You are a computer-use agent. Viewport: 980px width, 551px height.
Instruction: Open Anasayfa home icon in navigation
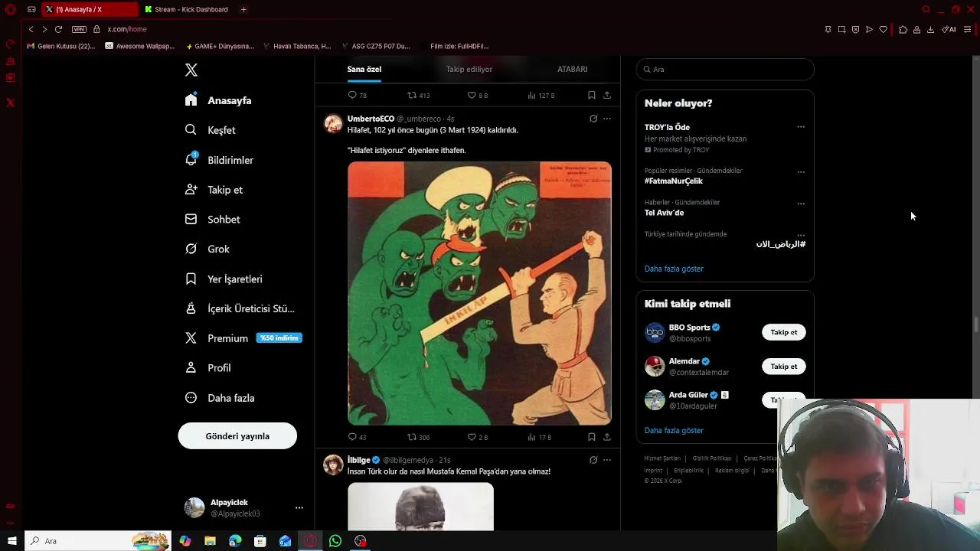coord(191,100)
